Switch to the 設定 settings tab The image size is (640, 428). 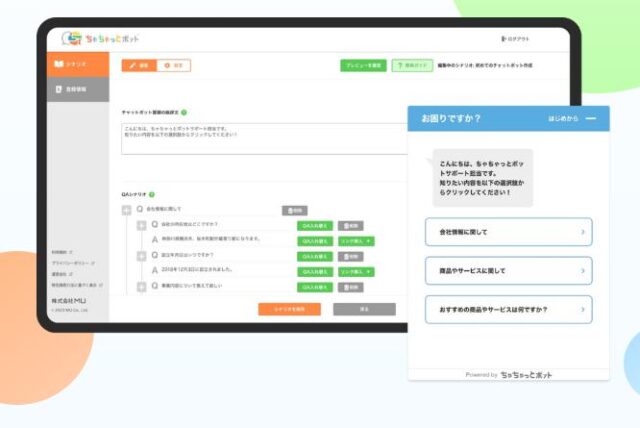[x=173, y=65]
